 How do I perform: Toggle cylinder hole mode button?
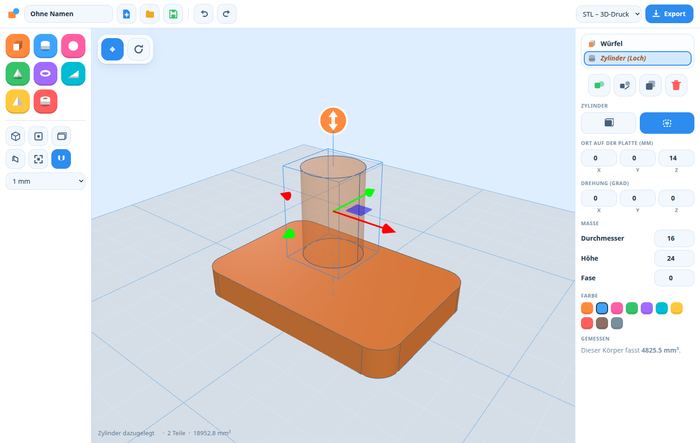coord(667,123)
